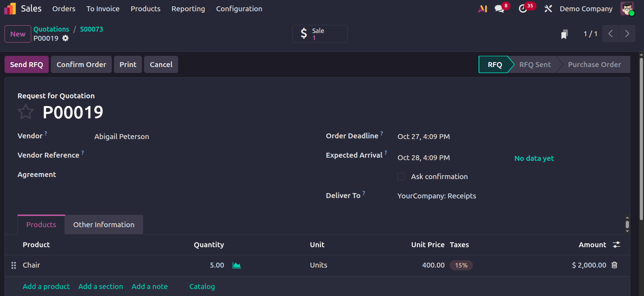Open the To Invoice menu

point(103,9)
